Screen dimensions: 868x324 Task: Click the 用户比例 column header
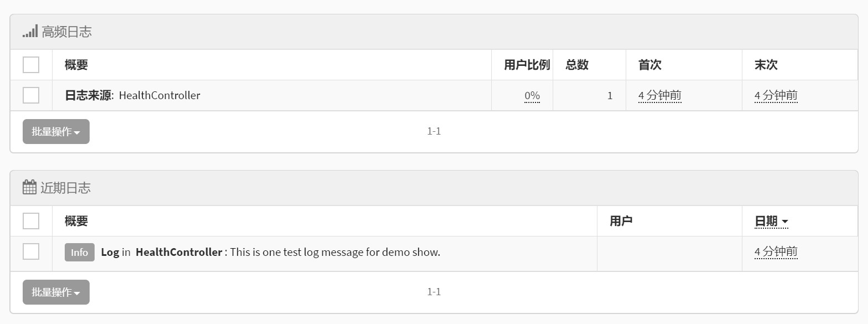(x=527, y=65)
